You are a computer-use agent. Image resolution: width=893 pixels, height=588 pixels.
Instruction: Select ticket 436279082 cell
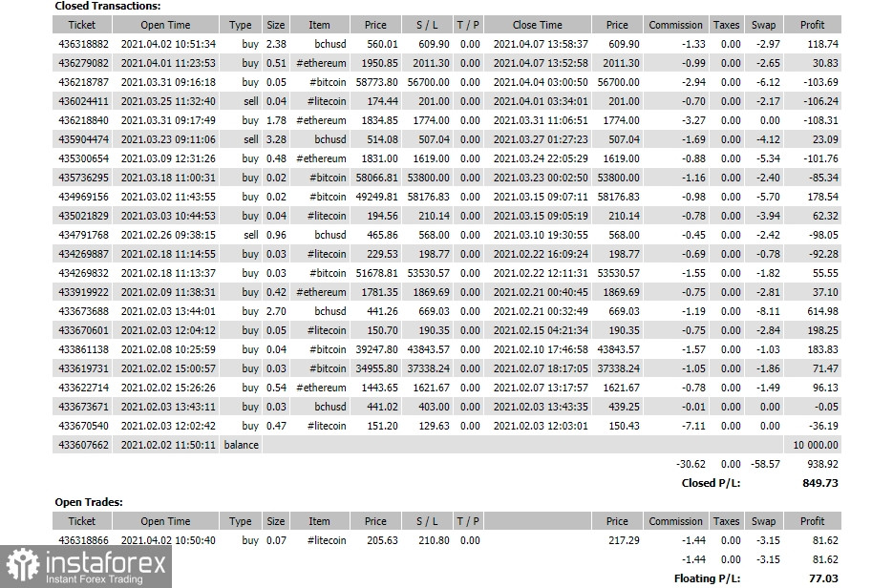click(x=83, y=63)
